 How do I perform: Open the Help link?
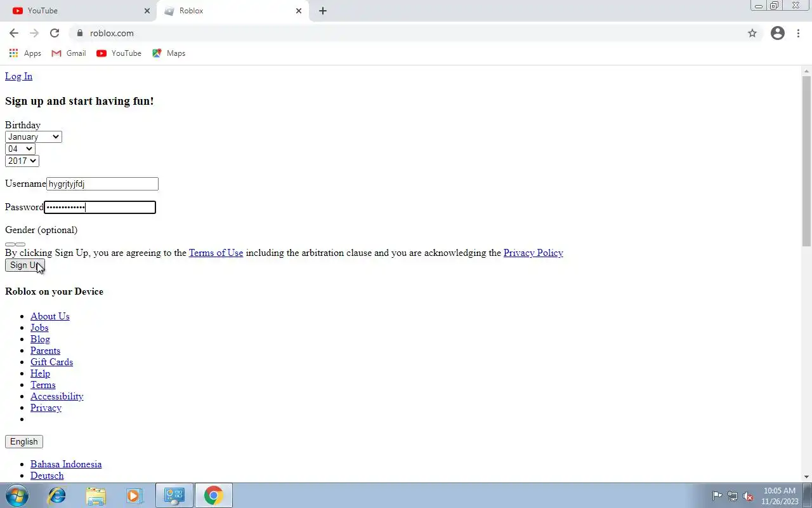40,373
